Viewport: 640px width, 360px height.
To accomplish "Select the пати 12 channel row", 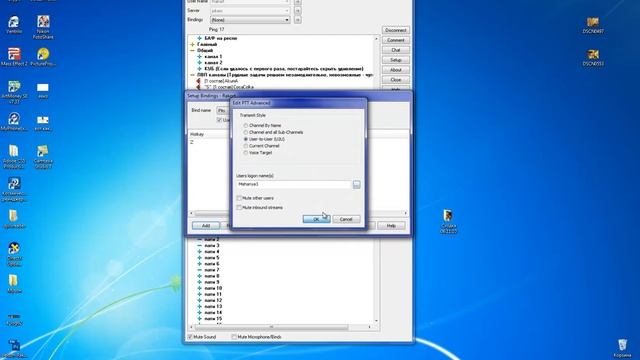I will [213, 300].
